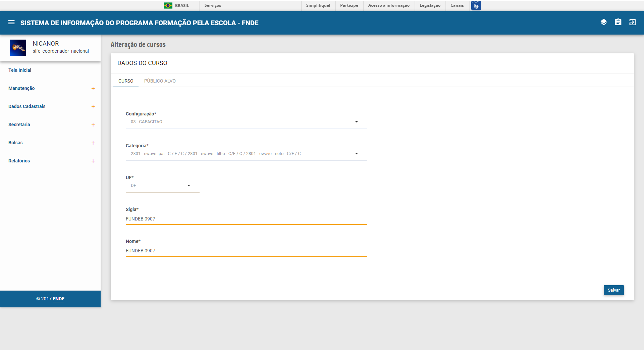Image resolution: width=644 pixels, height=350 pixels.
Task: Click the Sigla input field
Action: pos(246,219)
